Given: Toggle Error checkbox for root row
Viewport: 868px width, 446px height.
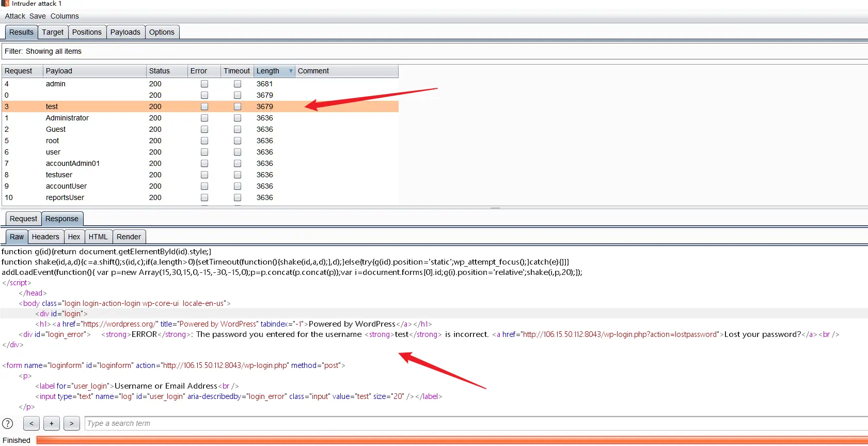Looking at the screenshot, I should (204, 141).
